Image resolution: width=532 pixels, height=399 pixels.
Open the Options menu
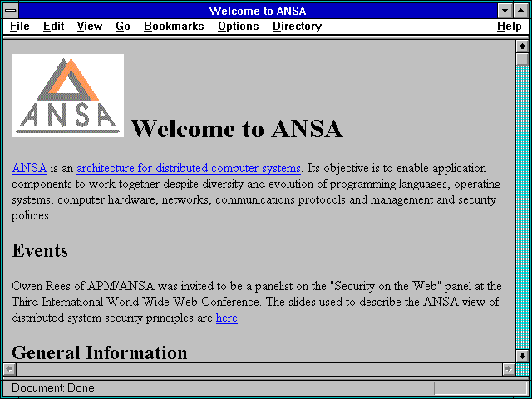coord(239,27)
